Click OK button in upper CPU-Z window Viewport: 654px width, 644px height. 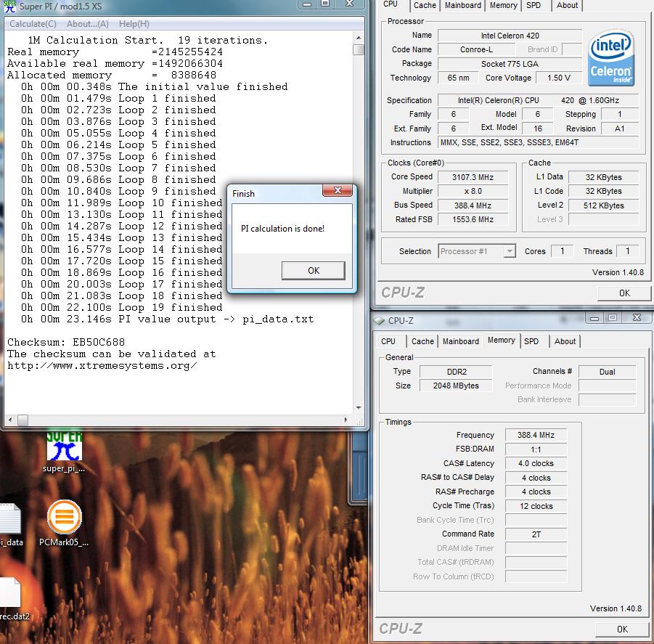tap(624, 293)
